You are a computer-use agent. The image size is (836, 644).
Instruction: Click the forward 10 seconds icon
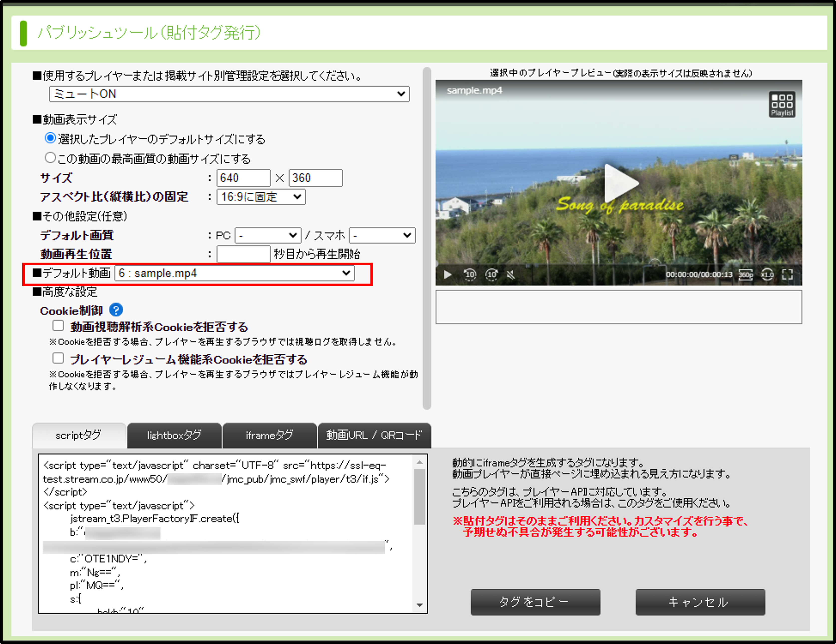[x=492, y=274]
